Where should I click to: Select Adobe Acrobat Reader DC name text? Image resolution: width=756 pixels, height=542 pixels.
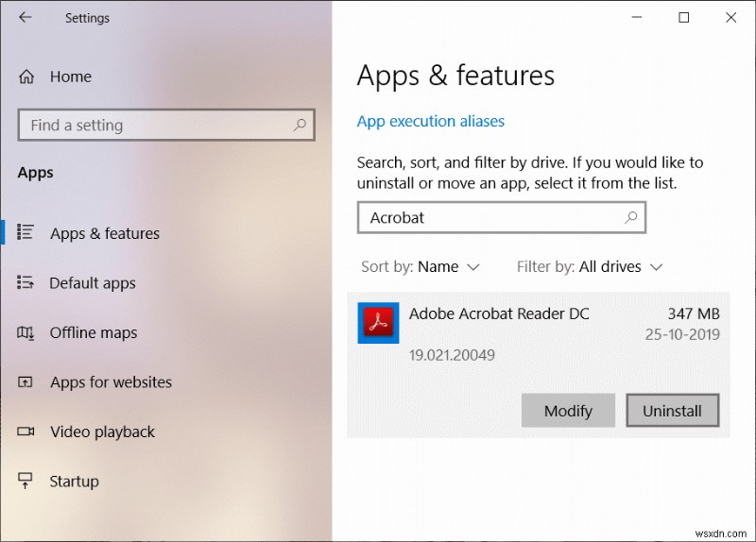[499, 313]
